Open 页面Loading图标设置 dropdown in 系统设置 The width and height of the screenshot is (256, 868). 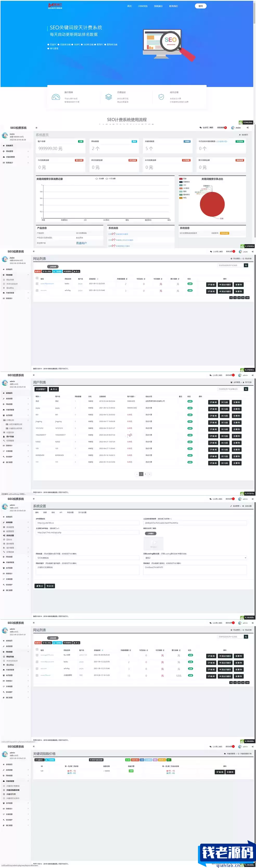195,558
